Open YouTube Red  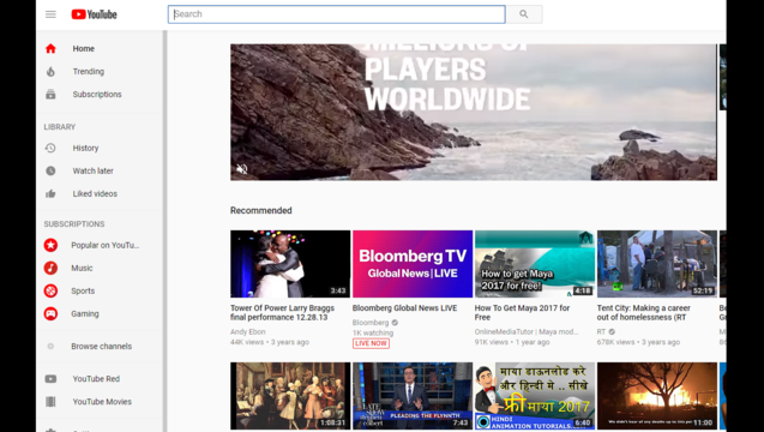(x=99, y=379)
